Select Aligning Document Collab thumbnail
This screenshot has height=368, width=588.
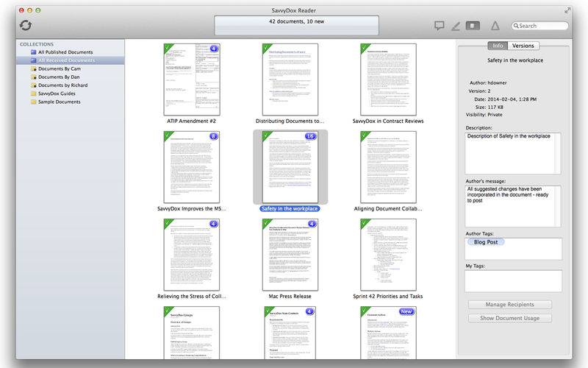pos(388,167)
